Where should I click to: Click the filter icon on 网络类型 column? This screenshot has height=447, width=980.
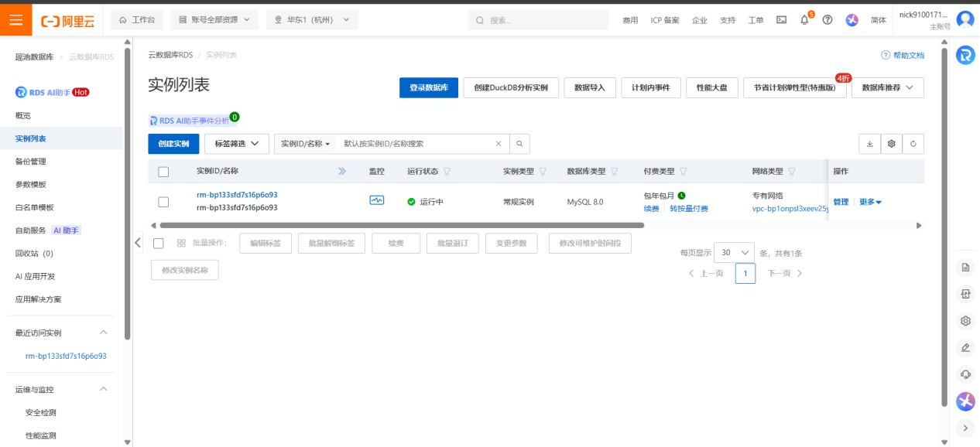pos(793,172)
